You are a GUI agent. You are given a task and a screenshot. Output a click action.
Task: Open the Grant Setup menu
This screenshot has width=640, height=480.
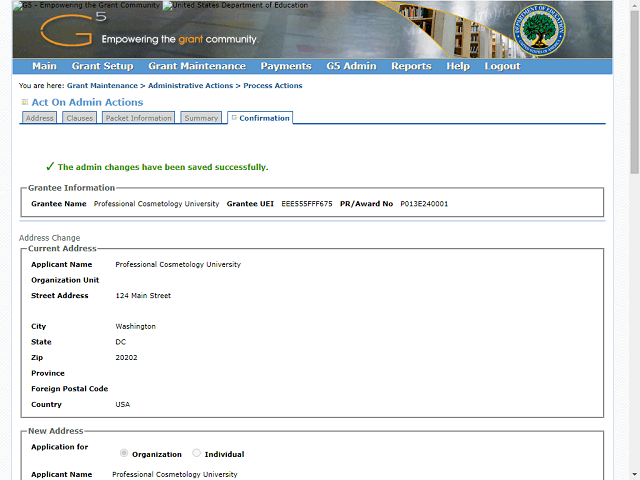click(102, 66)
